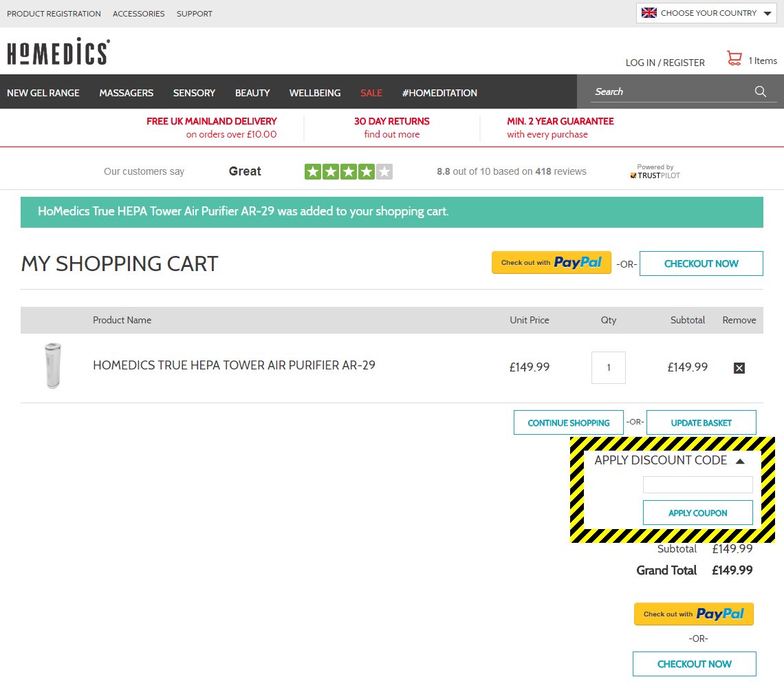Open the Sale menu item
Screen dimensions: 784x688
(x=371, y=93)
